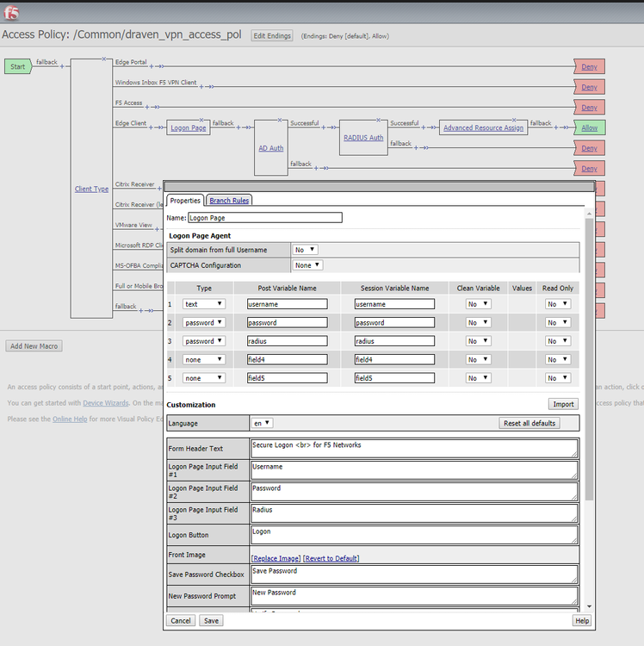Open the Language dropdown set to en
The height and width of the screenshot is (646, 644).
[x=262, y=423]
